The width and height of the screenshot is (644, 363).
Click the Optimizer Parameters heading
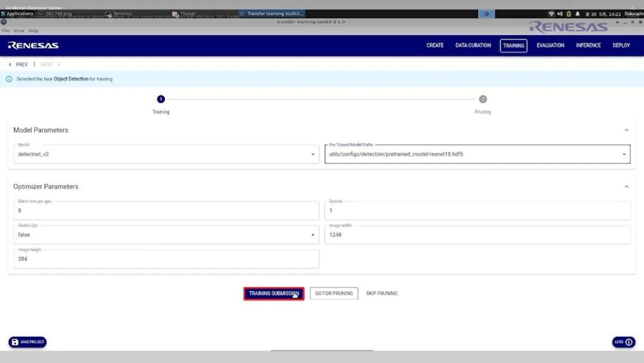[x=45, y=187]
